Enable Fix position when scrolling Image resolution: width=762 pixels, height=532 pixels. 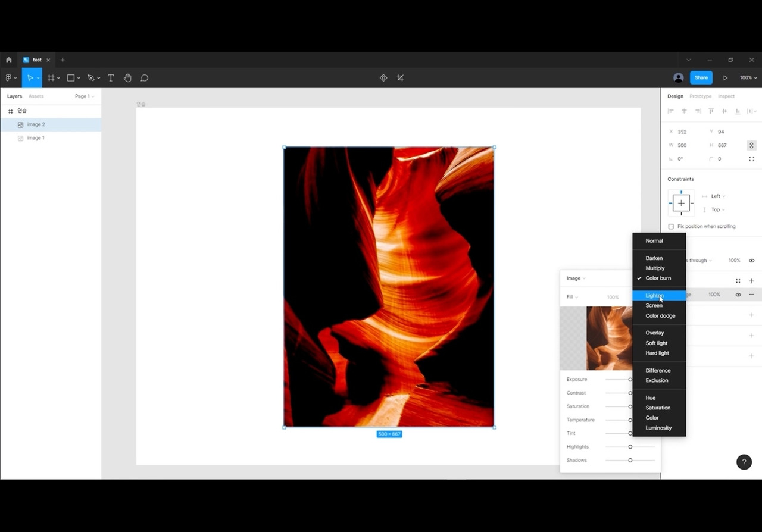[x=671, y=227]
